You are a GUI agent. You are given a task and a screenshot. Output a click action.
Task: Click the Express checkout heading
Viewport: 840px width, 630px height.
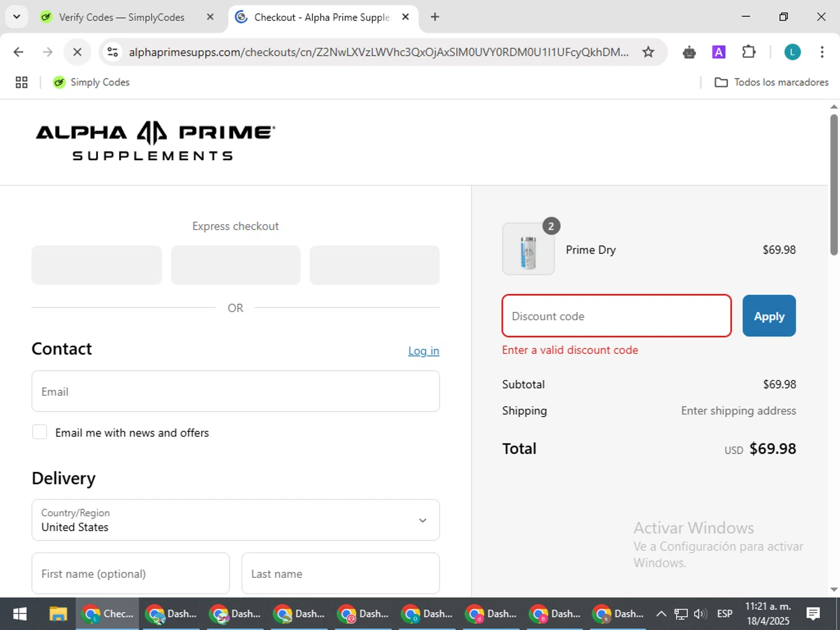tap(235, 226)
